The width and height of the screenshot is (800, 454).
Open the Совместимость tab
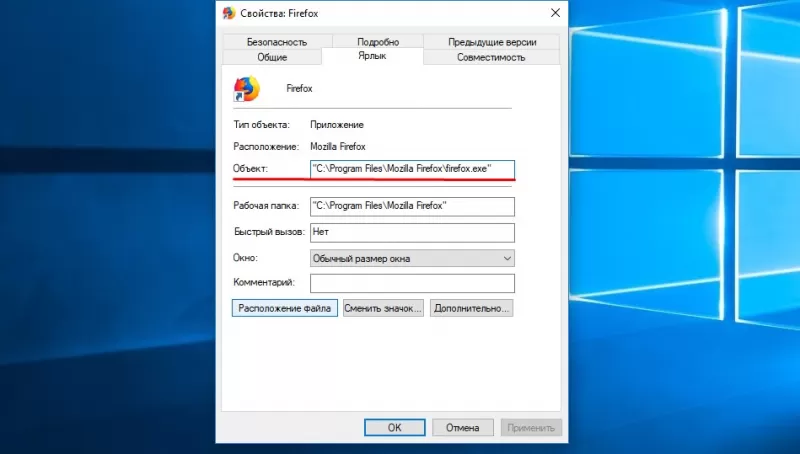[x=491, y=57]
